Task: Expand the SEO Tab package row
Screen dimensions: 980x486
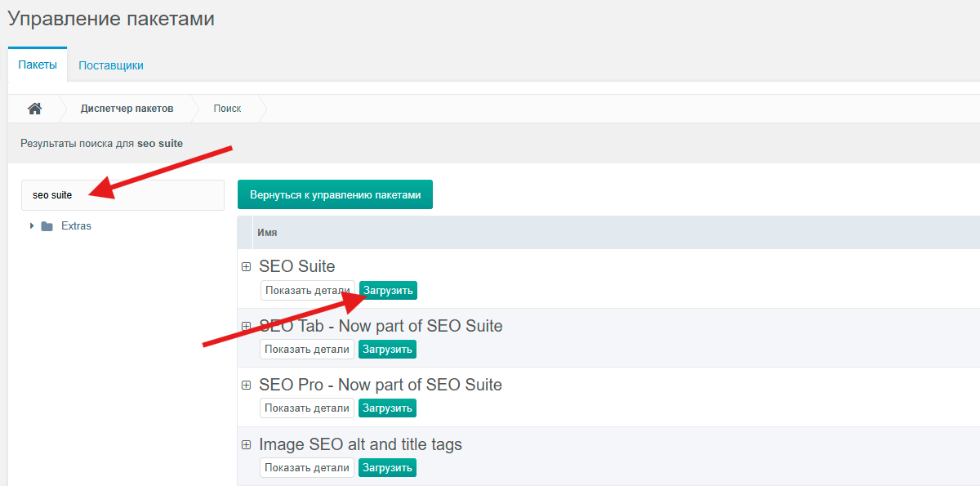Action: [x=246, y=326]
